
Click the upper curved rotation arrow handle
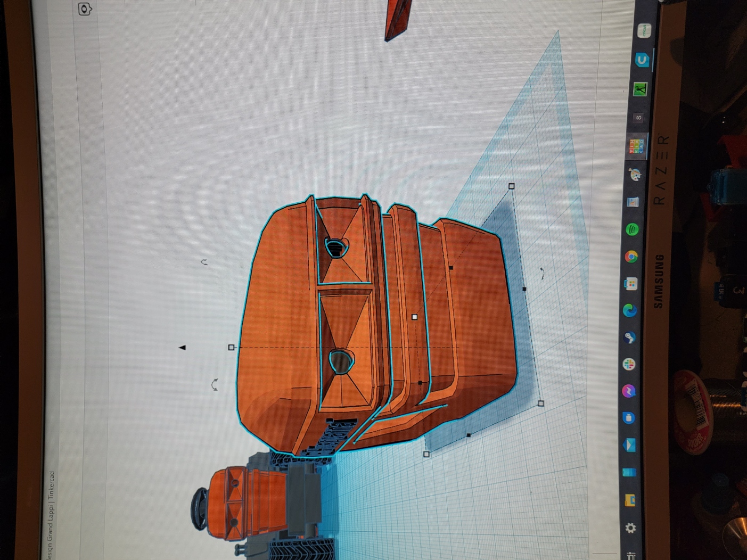tap(204, 261)
